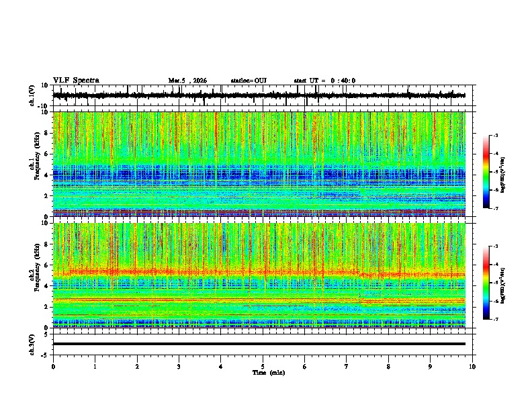Click the "8" kHz tick on ch.1 spectrogram
The width and height of the screenshot is (532, 411).
tap(48, 133)
